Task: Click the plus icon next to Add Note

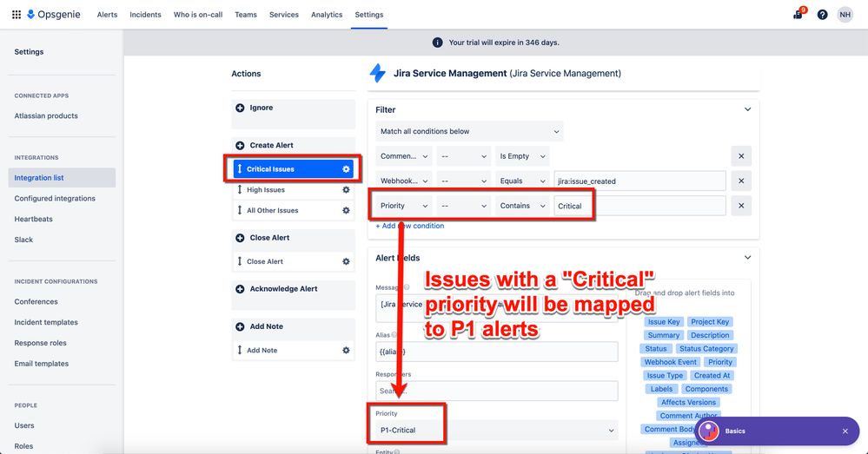Action: 240,326
